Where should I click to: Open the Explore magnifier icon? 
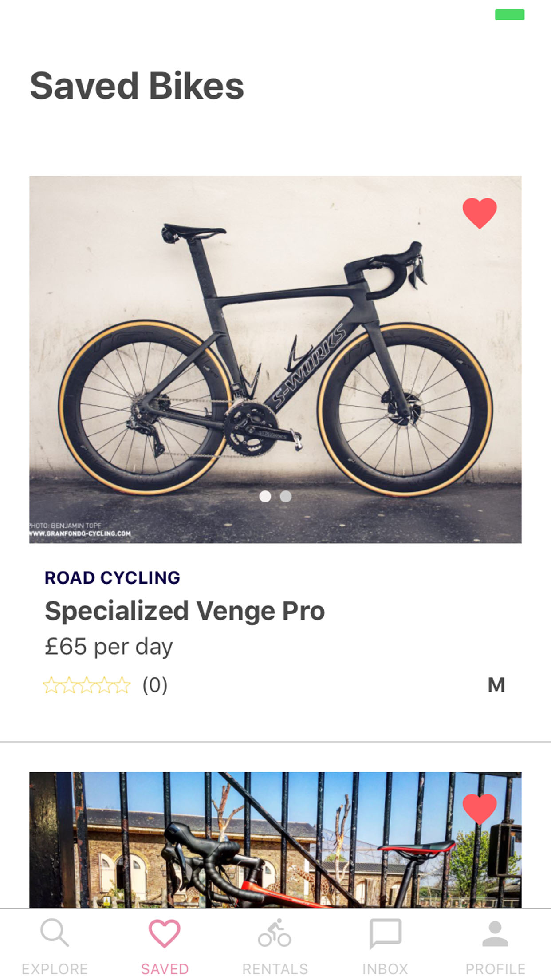click(x=55, y=933)
